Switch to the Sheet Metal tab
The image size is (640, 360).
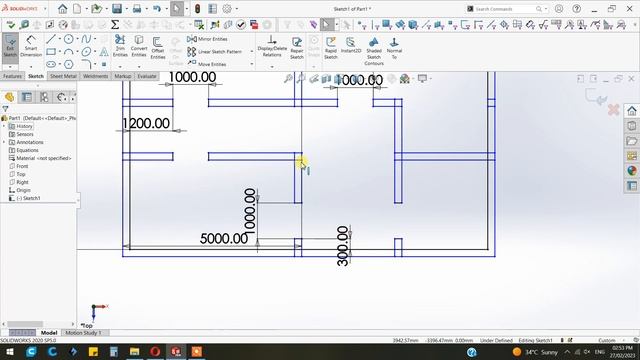tap(63, 76)
